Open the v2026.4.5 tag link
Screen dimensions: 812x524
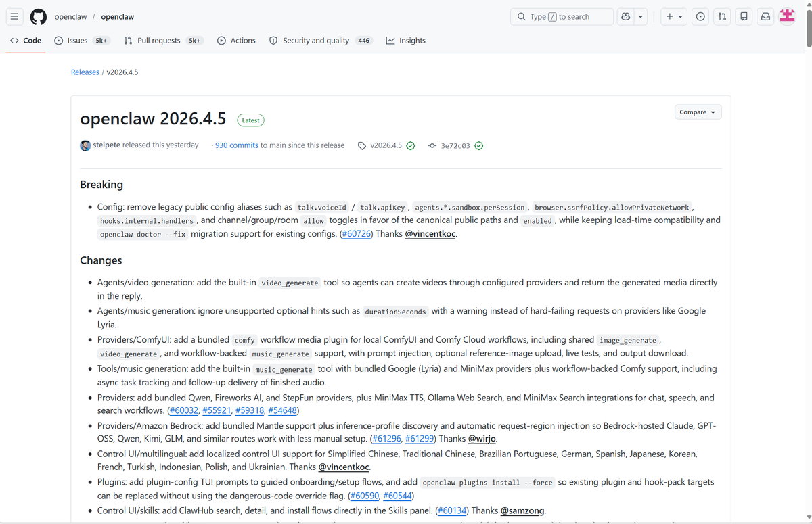(x=386, y=146)
